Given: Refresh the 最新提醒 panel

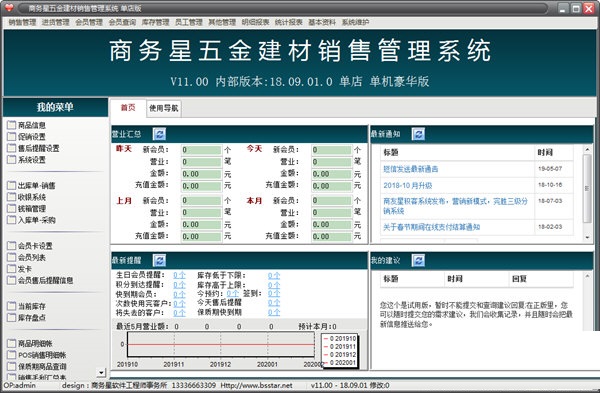Looking at the screenshot, I should pos(159,261).
